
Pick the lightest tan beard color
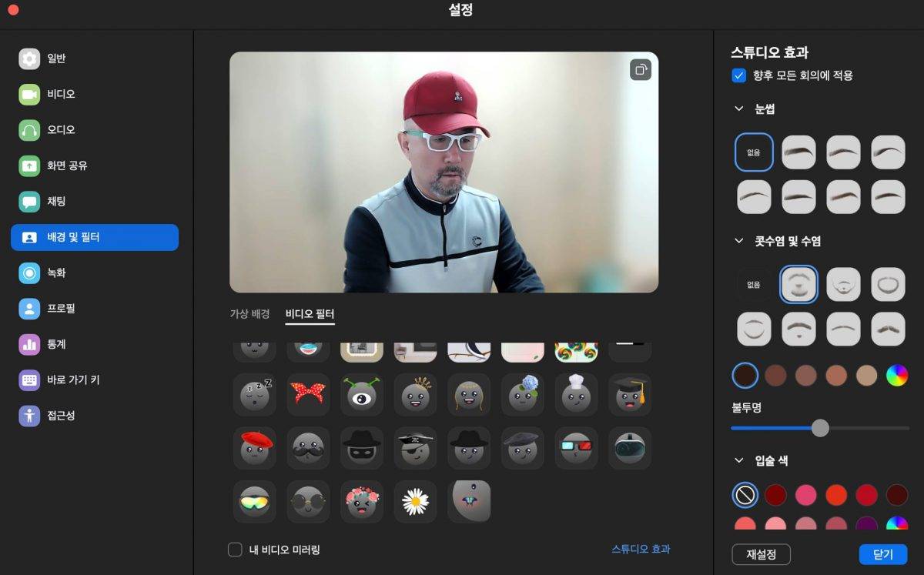point(866,376)
